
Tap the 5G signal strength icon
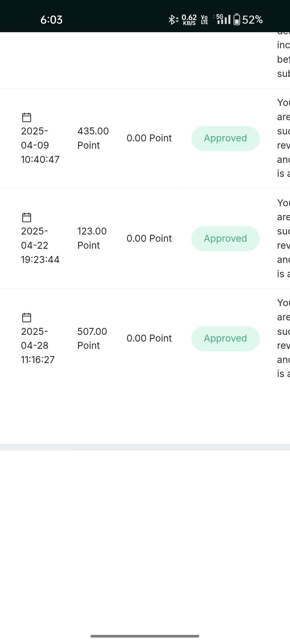click(x=222, y=19)
